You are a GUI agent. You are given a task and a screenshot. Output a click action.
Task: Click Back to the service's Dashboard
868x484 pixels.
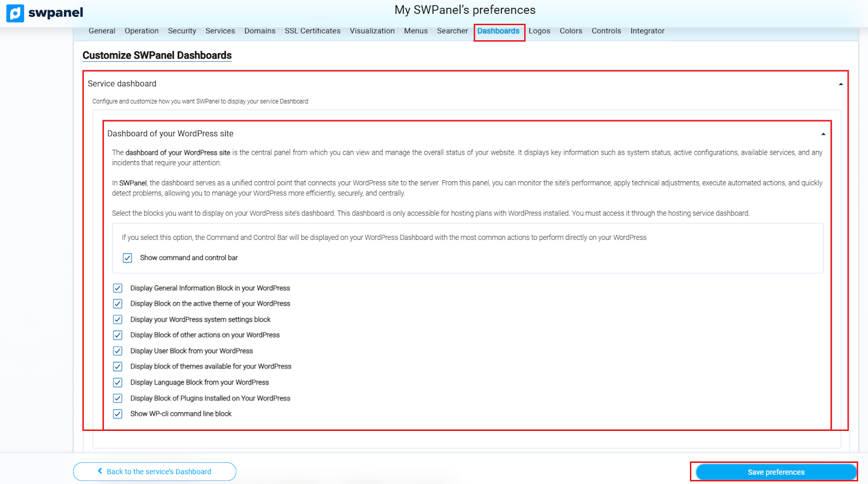pos(155,472)
